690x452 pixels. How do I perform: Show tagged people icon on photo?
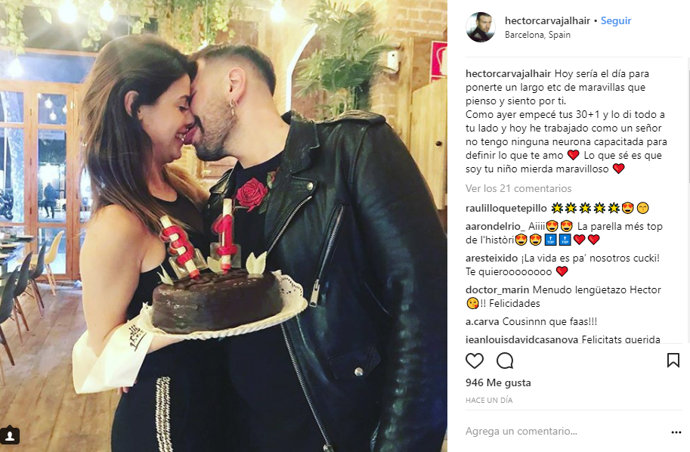click(10, 435)
